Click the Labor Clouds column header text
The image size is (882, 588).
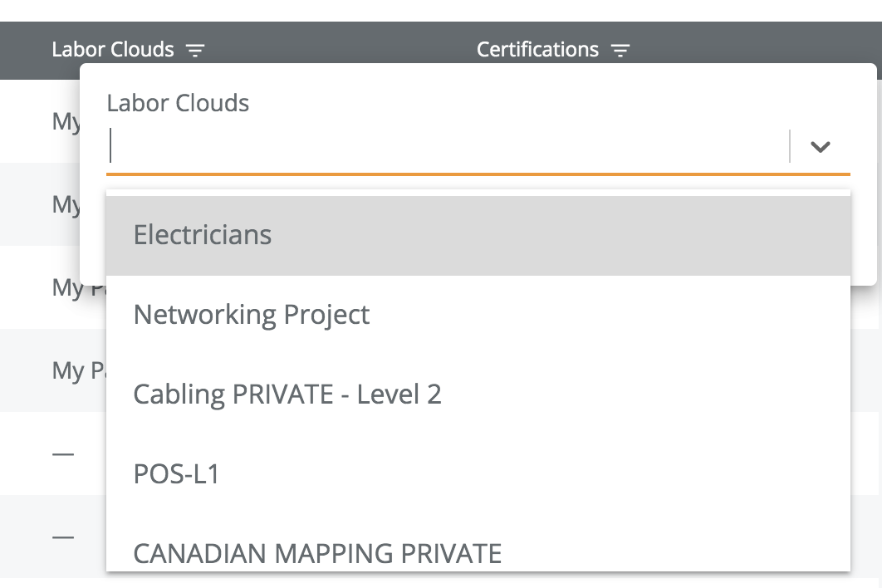click(112, 50)
